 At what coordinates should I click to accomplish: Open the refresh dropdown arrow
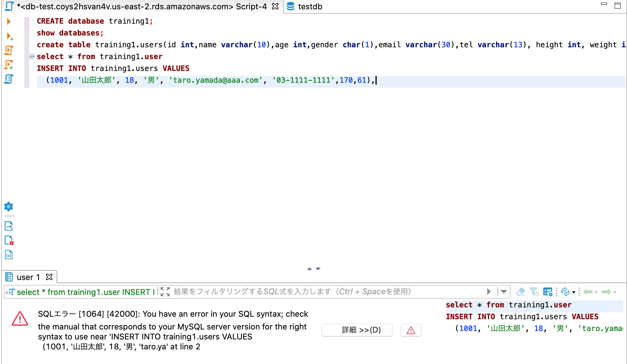pos(574,292)
